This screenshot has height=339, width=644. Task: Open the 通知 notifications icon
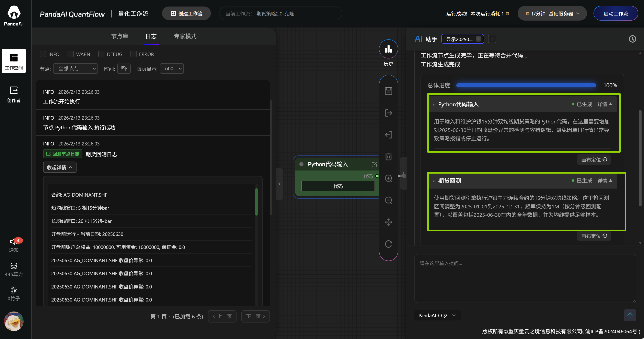(x=14, y=245)
